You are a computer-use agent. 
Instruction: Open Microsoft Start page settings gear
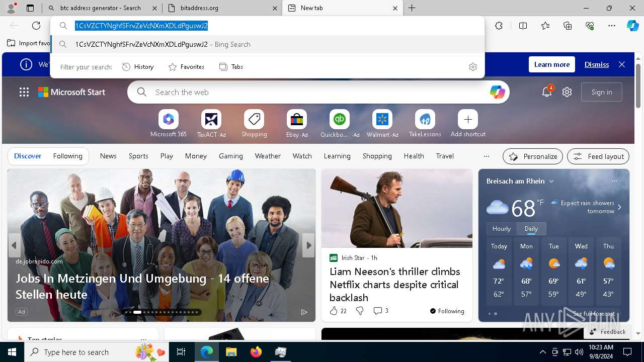pyautogui.click(x=567, y=92)
